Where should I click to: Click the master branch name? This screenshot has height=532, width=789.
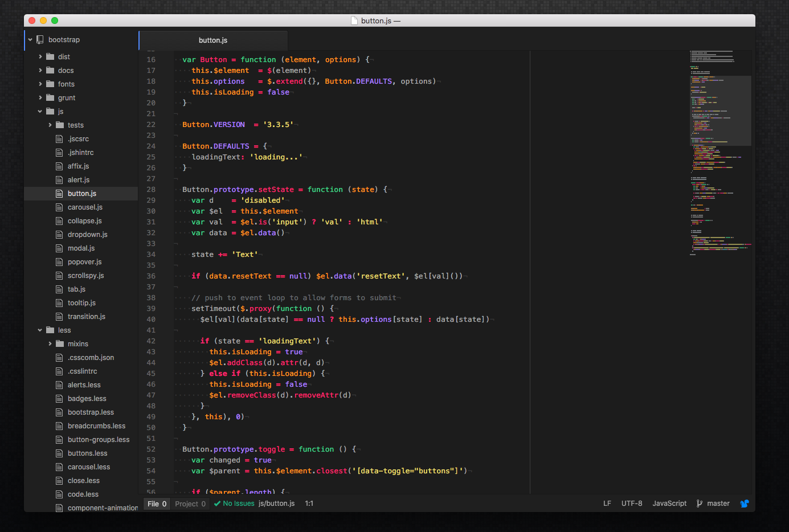[x=718, y=504]
